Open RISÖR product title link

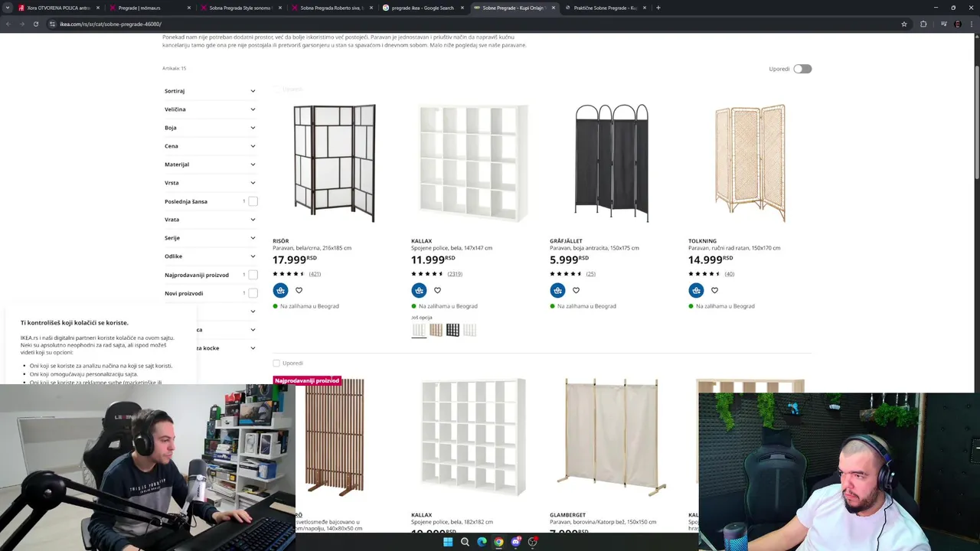280,241
